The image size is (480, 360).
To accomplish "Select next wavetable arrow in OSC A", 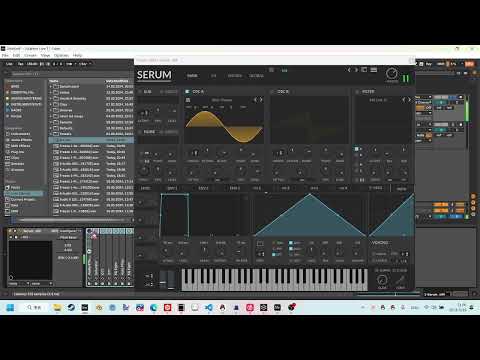I will (261, 99).
